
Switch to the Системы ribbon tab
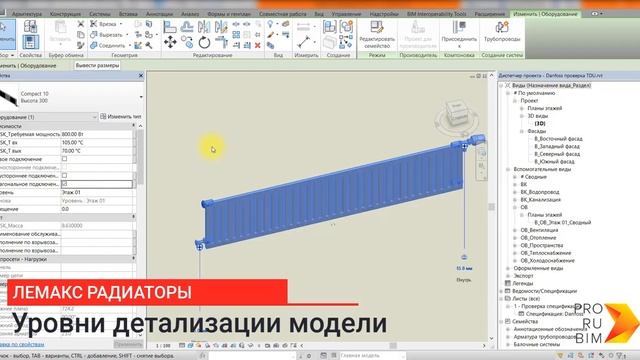pyautogui.click(x=100, y=14)
